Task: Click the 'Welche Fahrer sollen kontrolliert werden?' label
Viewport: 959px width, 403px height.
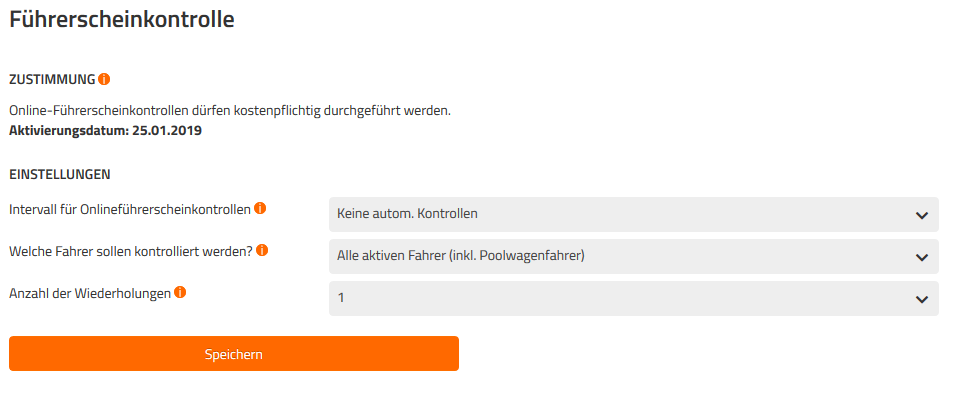Action: pos(131,251)
